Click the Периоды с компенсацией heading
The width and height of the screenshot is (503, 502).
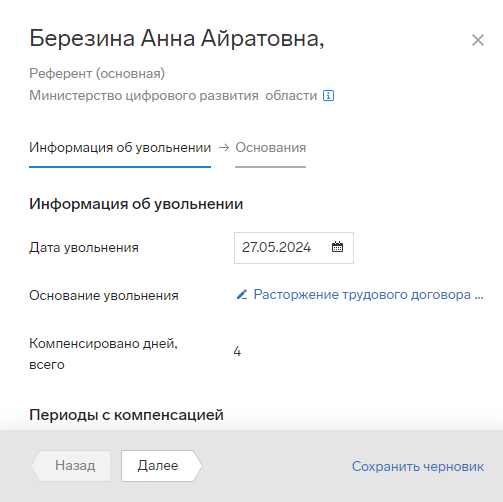(126, 415)
